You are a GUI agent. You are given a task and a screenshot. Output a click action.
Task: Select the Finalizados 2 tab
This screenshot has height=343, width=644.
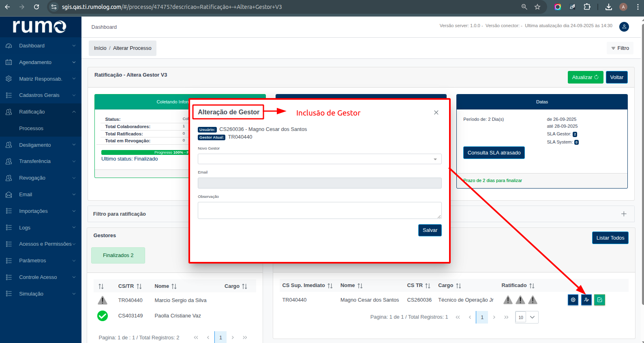118,255
